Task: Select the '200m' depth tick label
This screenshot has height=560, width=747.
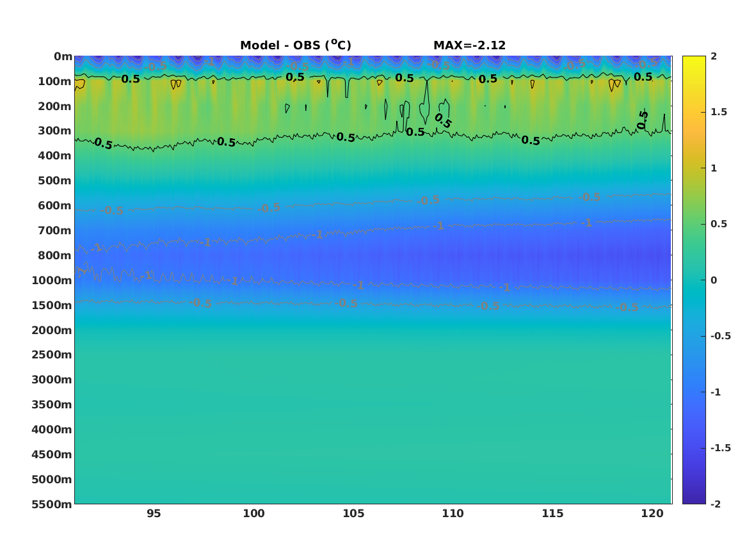Action: (55, 106)
